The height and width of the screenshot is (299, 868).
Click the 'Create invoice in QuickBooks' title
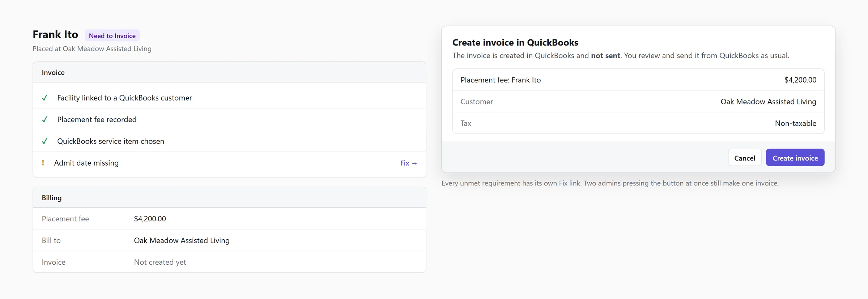[x=515, y=42]
